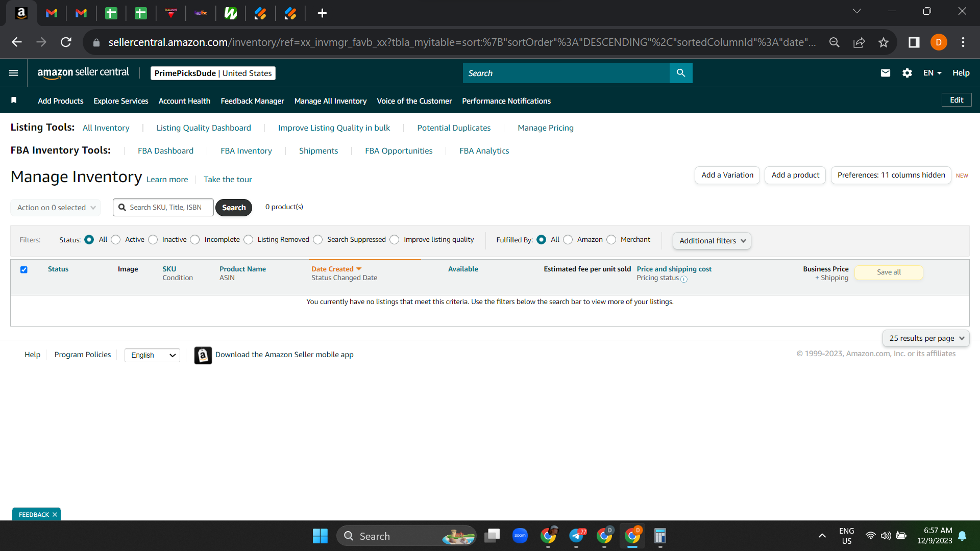980x551 pixels.
Task: Open the settings gear icon
Action: click(907, 73)
